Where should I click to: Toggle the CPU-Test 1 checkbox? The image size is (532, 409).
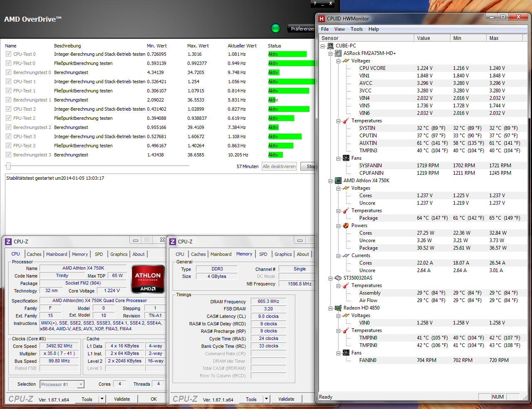click(x=8, y=82)
